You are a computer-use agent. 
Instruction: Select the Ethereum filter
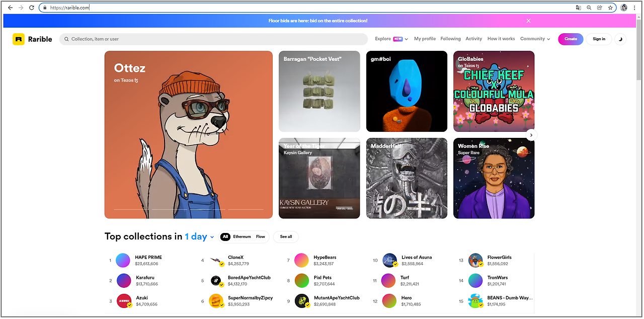tap(242, 236)
